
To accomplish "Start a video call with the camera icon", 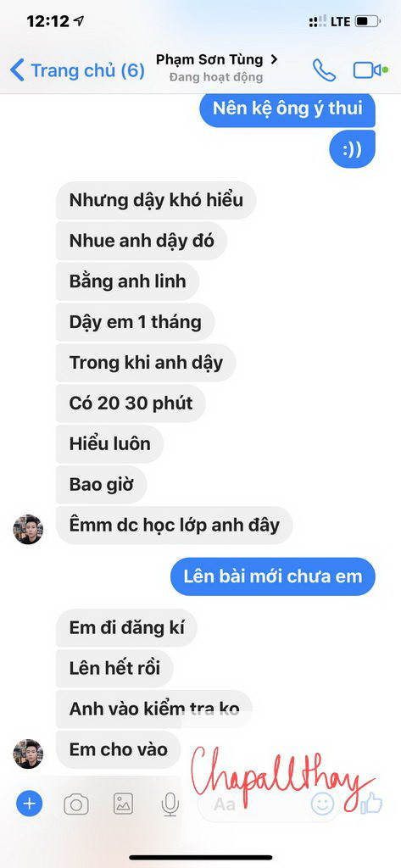I will click(370, 70).
